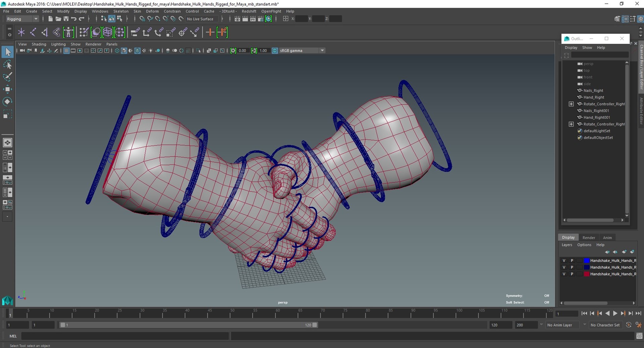The height and width of the screenshot is (348, 644).
Task: Click the Redo arrow icon
Action: [82, 19]
